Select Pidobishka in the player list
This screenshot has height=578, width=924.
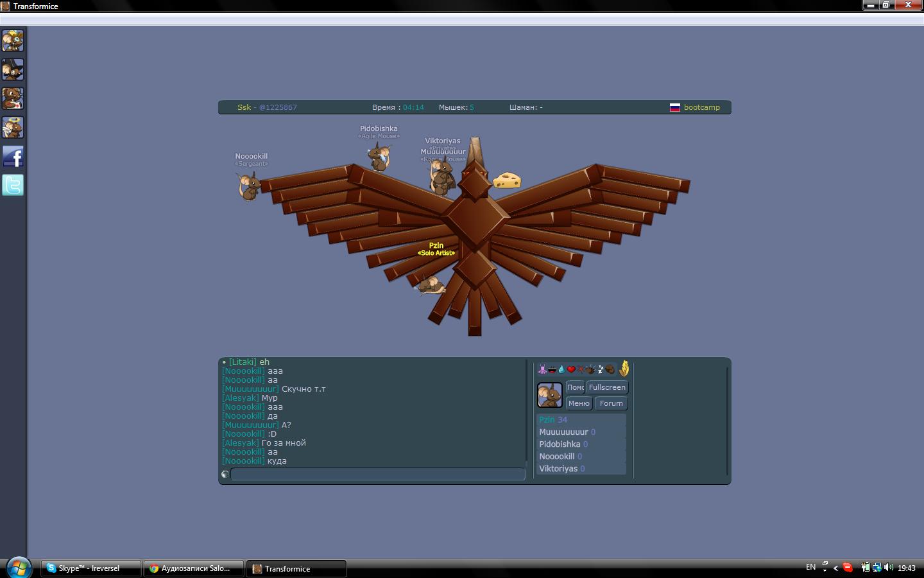click(x=581, y=444)
